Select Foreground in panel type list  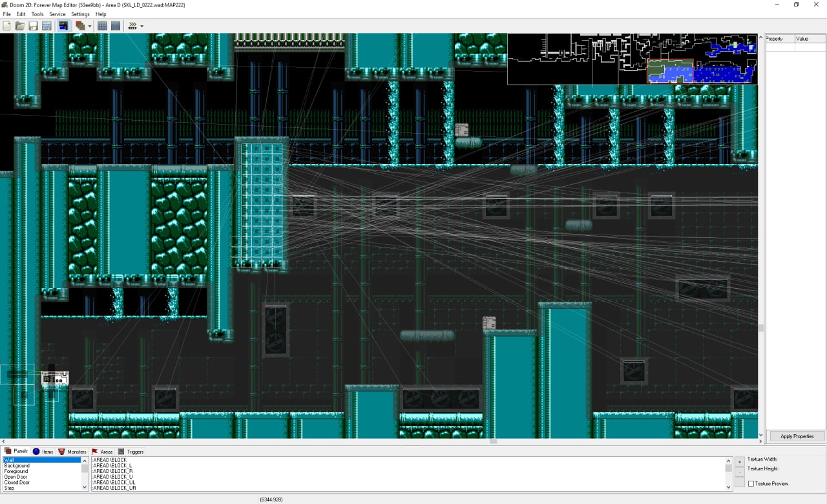42,471
